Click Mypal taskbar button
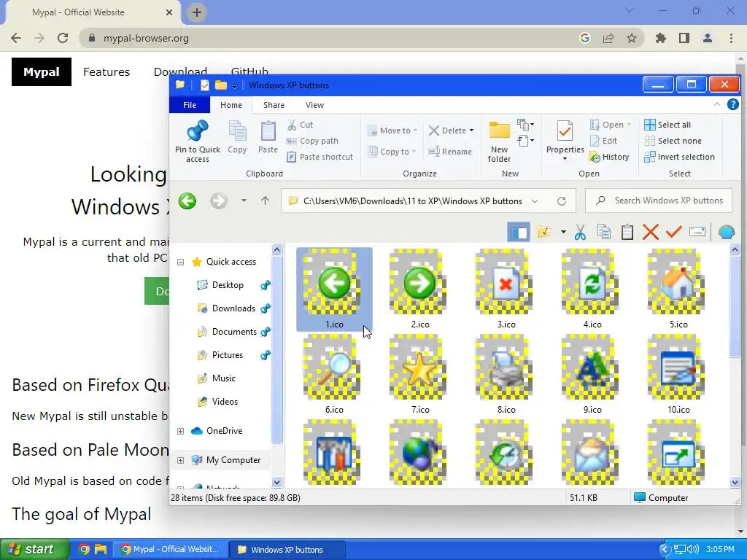Image resolution: width=747 pixels, height=560 pixels. (171, 550)
